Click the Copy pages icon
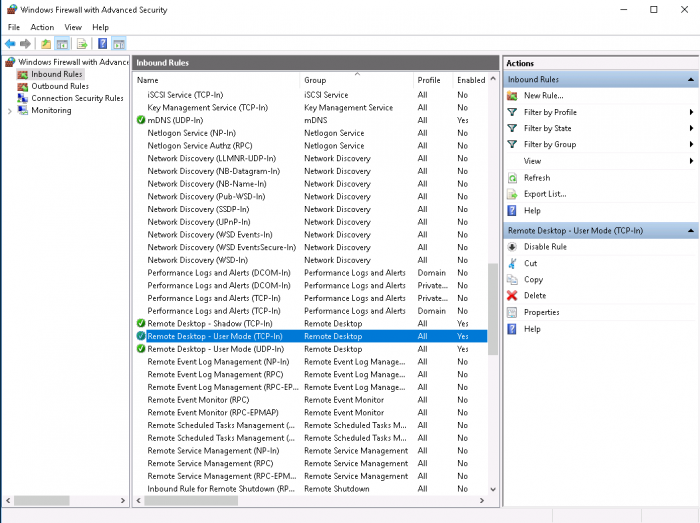This screenshot has height=523, width=700. click(x=512, y=279)
